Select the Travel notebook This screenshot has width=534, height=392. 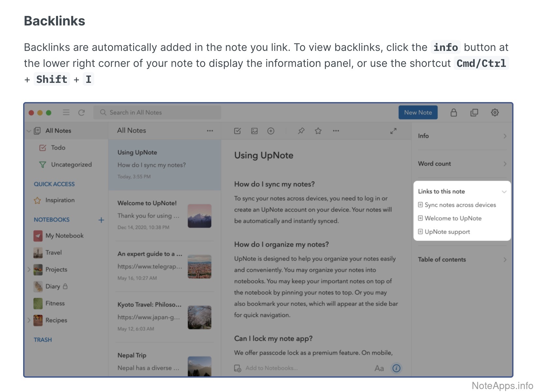tap(53, 253)
